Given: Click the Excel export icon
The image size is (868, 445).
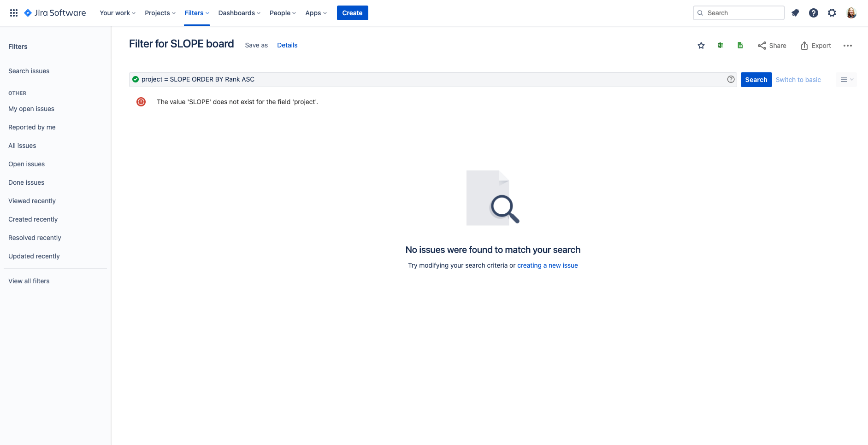Looking at the screenshot, I should click(x=720, y=45).
